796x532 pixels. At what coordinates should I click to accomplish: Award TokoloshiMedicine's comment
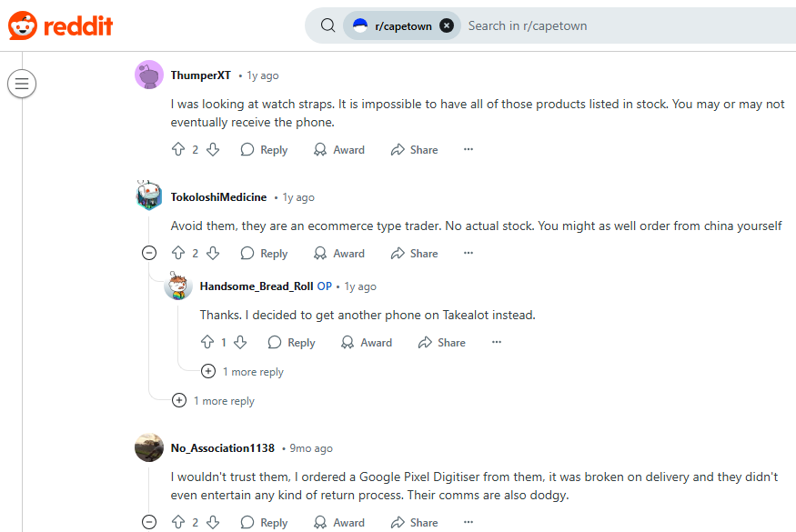pos(339,254)
